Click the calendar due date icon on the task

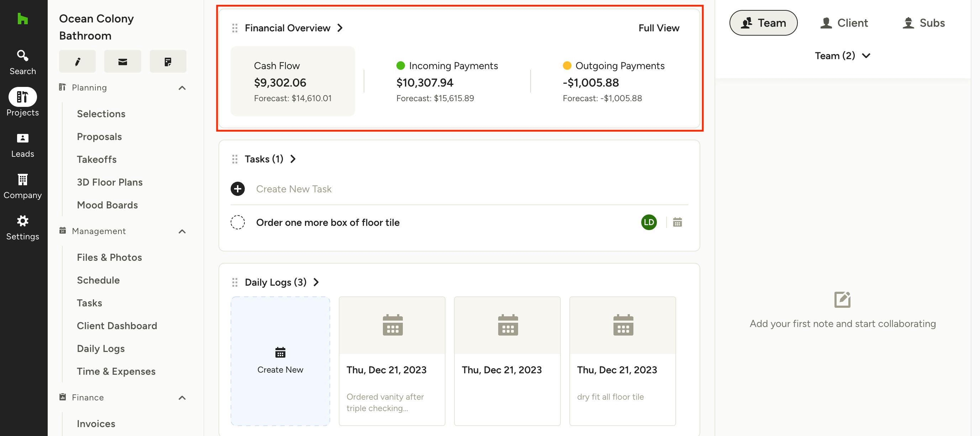tap(677, 222)
